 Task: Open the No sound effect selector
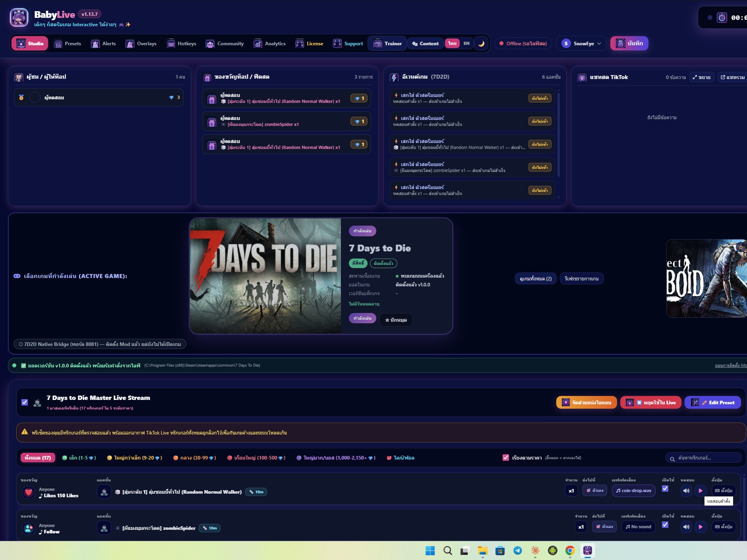click(638, 527)
